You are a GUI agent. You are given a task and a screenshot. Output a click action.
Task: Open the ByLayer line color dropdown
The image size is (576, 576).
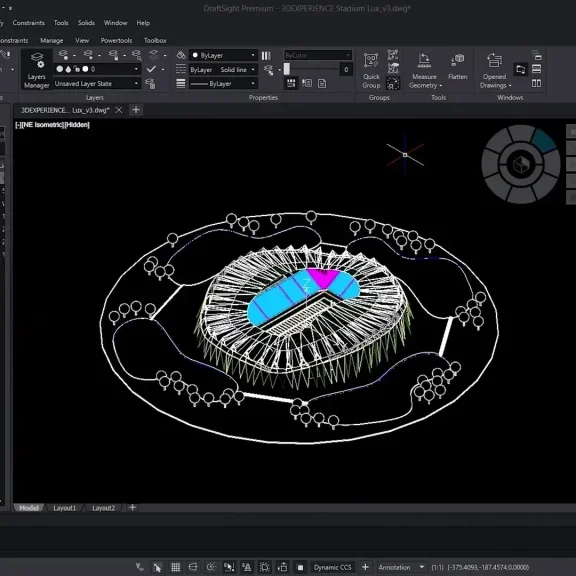coord(223,55)
